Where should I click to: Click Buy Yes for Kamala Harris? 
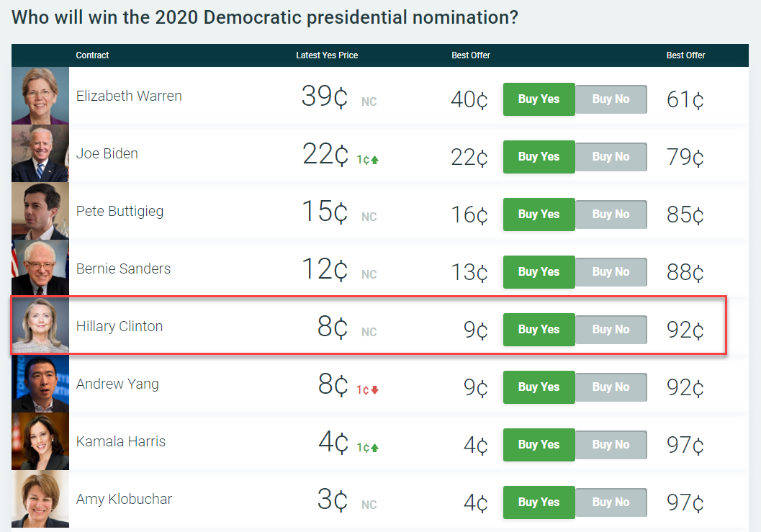click(539, 445)
